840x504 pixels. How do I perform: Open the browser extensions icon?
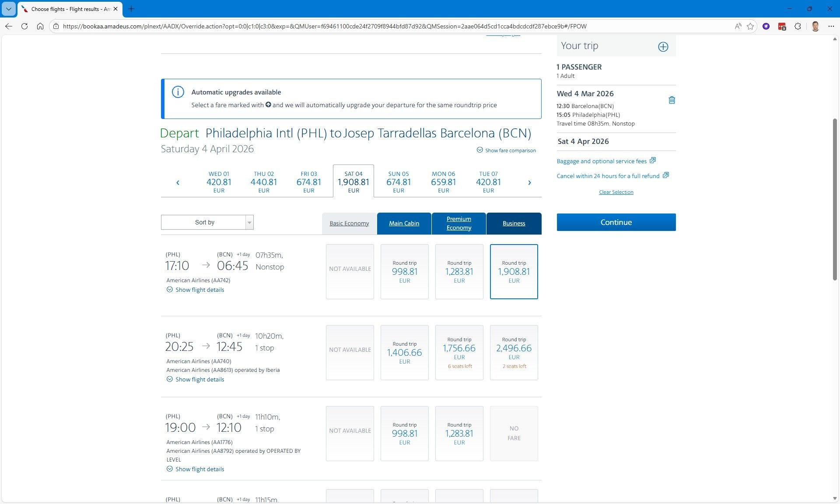click(798, 26)
